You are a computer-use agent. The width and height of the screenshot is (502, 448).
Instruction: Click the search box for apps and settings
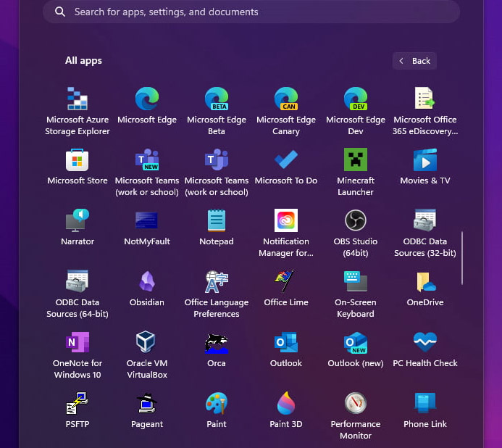click(x=251, y=12)
